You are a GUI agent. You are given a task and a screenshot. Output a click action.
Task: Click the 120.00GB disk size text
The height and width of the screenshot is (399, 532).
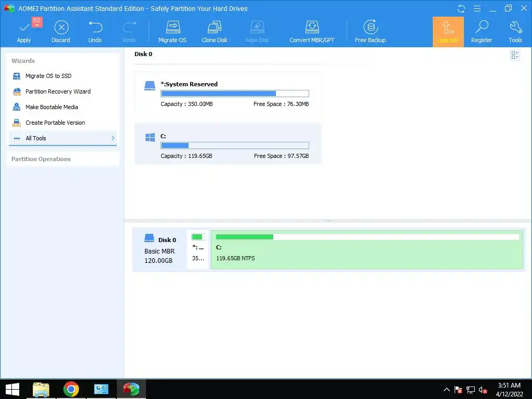[x=158, y=261]
